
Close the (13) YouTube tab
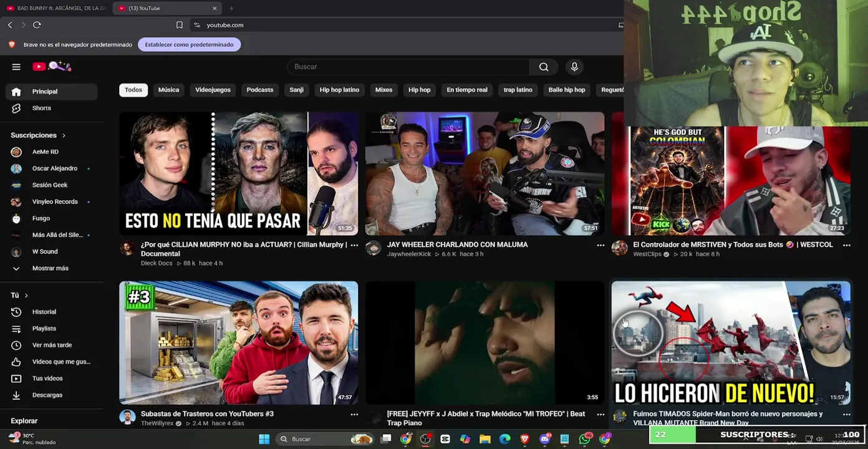coord(215,8)
